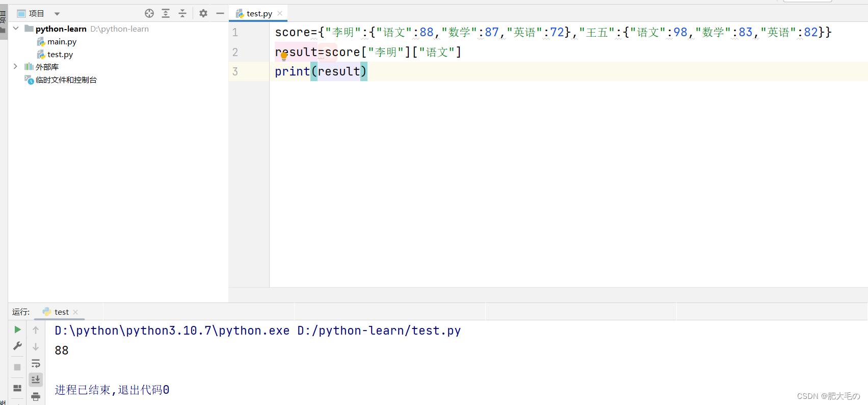Image resolution: width=868 pixels, height=405 pixels.
Task: Click the lightbulb quick-fix icon
Action: click(284, 56)
